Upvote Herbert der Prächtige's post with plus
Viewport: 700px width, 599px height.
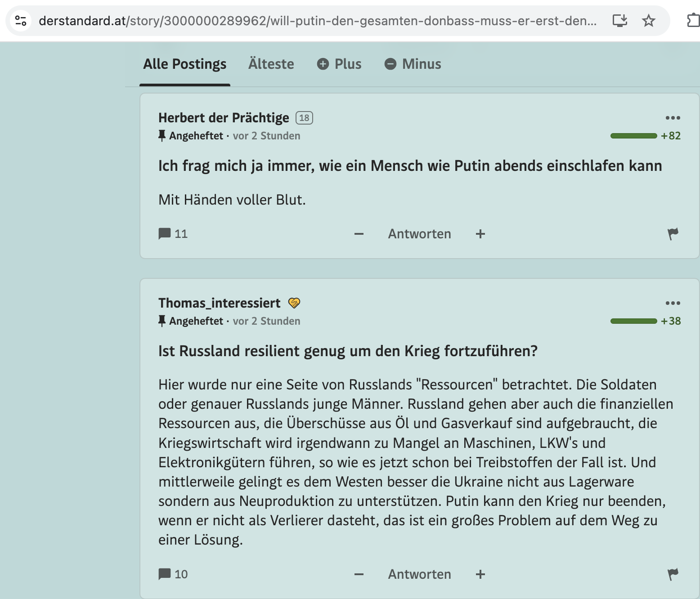480,234
